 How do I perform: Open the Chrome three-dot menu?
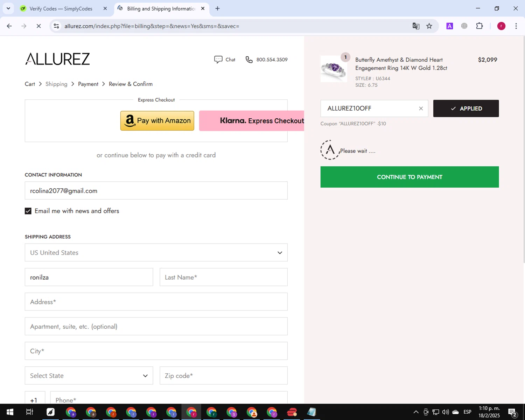(516, 26)
